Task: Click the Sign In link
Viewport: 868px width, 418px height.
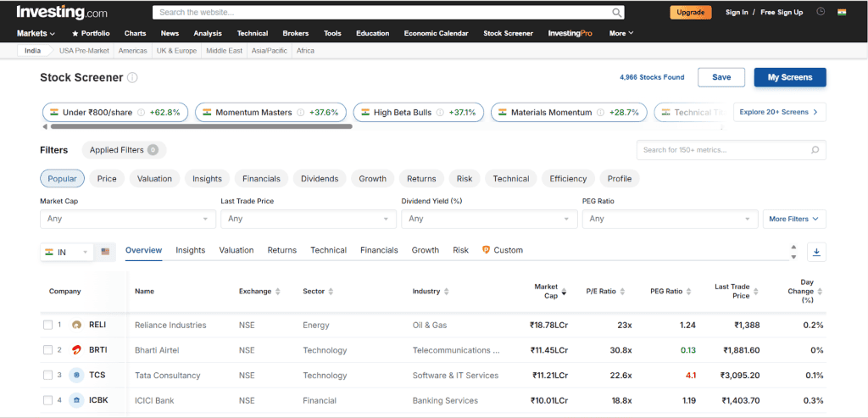Action: click(x=737, y=12)
